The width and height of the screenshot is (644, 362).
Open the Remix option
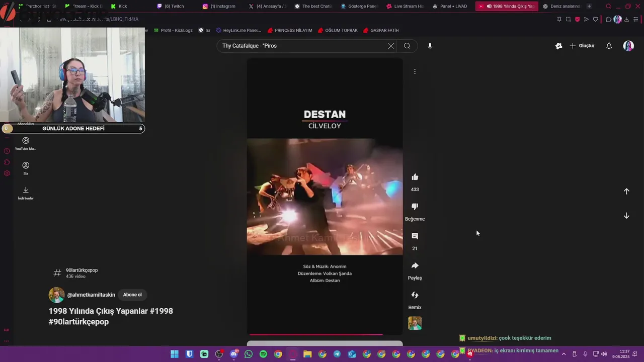coord(415,295)
